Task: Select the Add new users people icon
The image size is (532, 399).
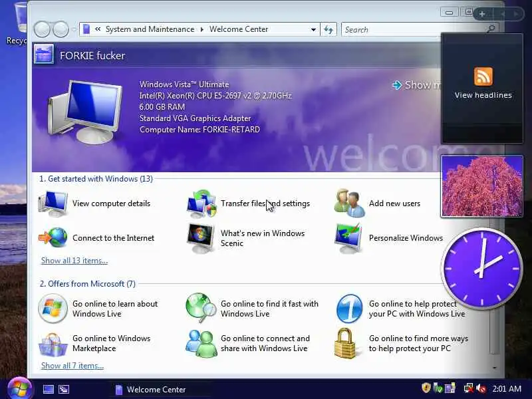Action: point(350,203)
